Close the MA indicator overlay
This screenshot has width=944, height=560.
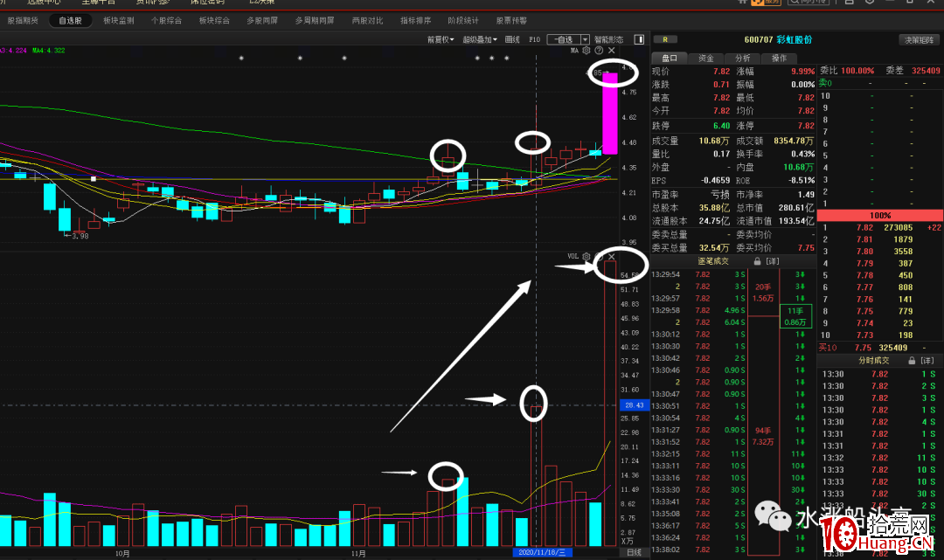tap(612, 51)
